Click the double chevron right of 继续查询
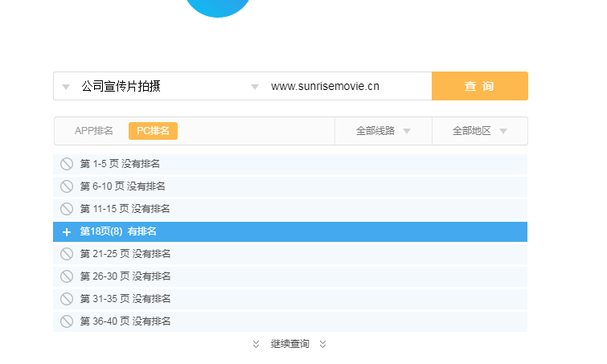 click(323, 344)
